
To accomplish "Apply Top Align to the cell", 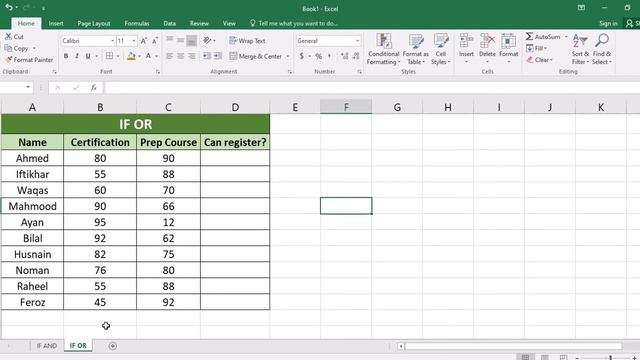I will click(170, 40).
